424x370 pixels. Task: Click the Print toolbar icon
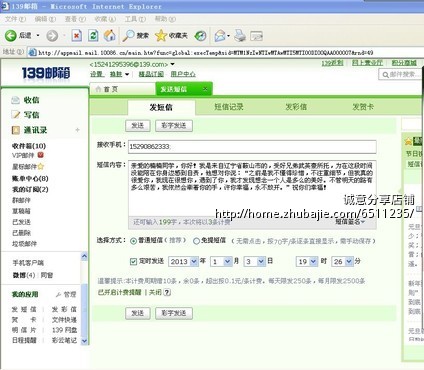[240, 36]
